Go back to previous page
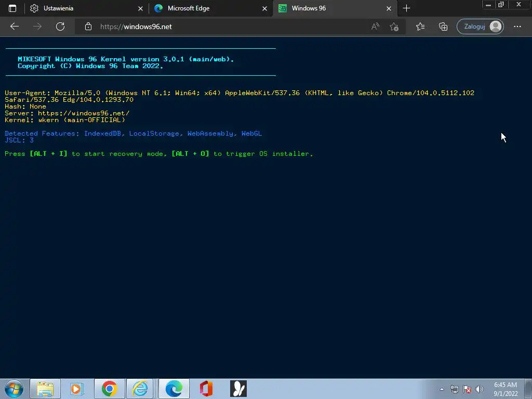The width and height of the screenshot is (532, 399). click(x=15, y=26)
